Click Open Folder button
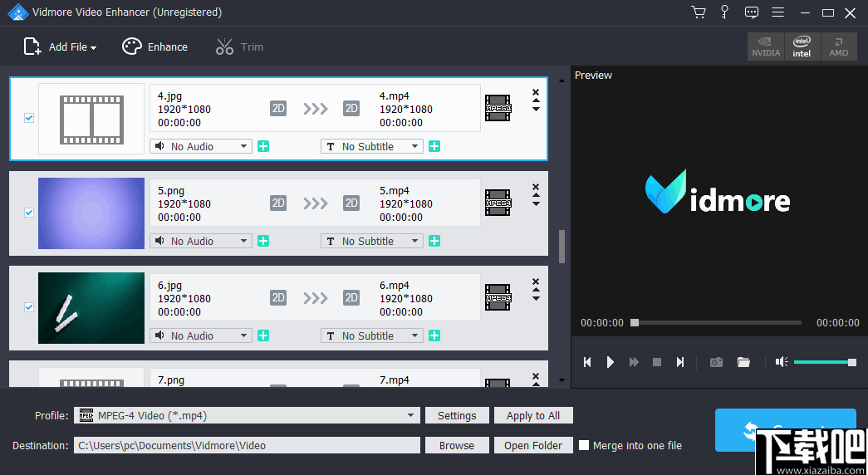This screenshot has height=475, width=868. [533, 445]
